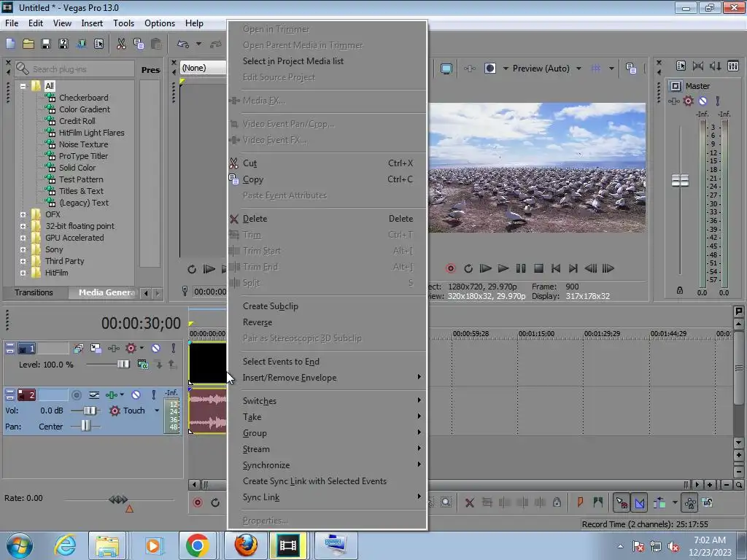This screenshot has width=747, height=560.
Task: Open the Tools menu
Action: 123,23
